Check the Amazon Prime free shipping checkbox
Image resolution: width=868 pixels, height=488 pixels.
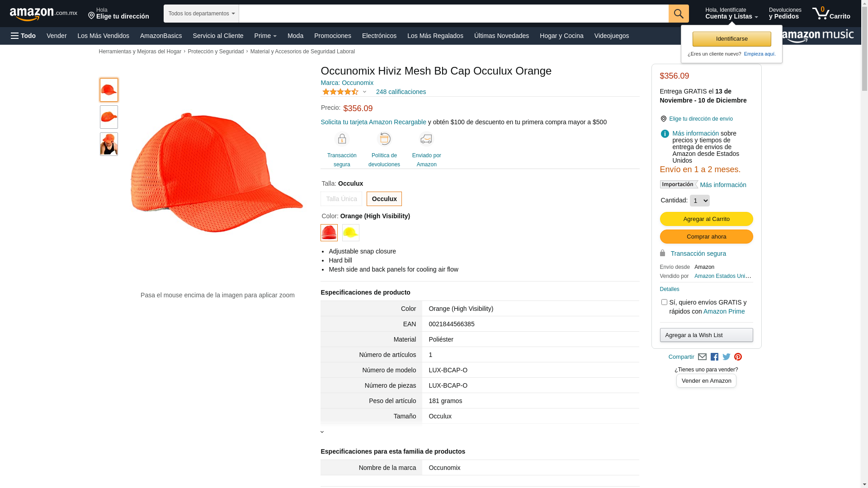click(664, 302)
